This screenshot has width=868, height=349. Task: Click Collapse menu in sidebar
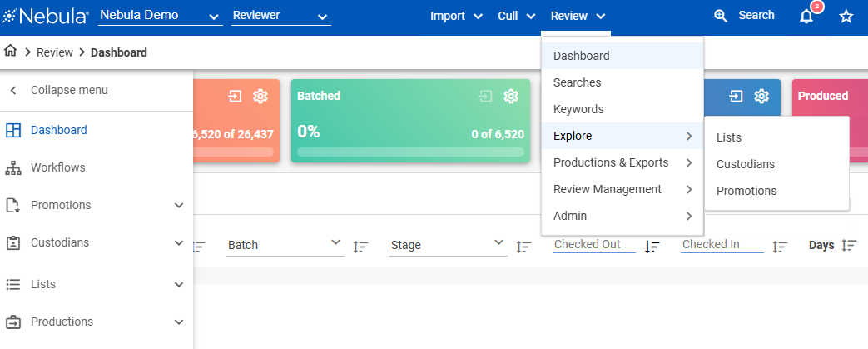pos(68,90)
